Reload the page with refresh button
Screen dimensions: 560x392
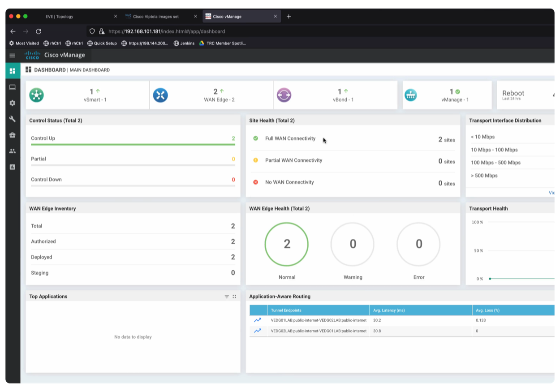[39, 31]
